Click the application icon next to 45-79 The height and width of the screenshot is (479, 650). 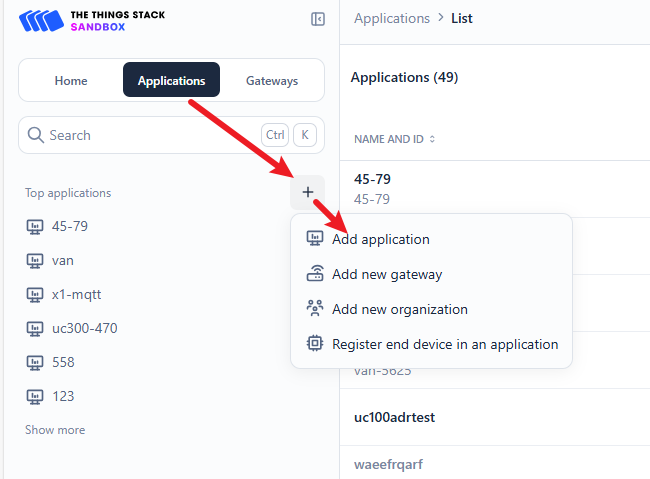coord(35,227)
